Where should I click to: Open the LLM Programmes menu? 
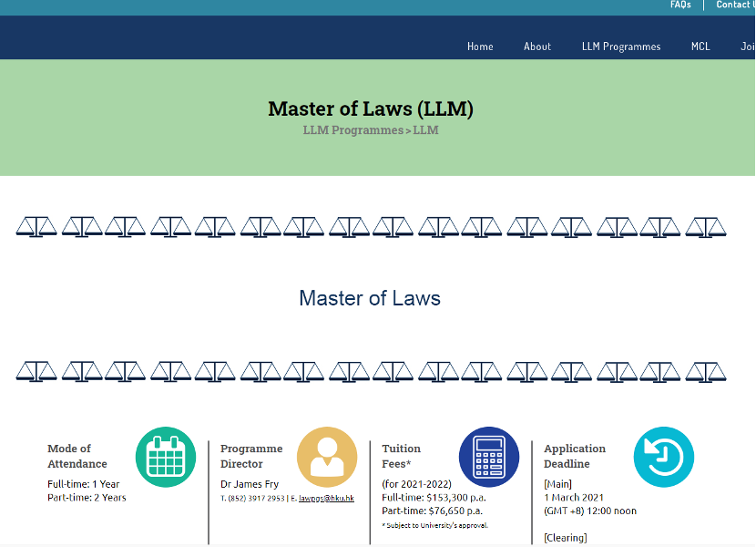(x=621, y=46)
